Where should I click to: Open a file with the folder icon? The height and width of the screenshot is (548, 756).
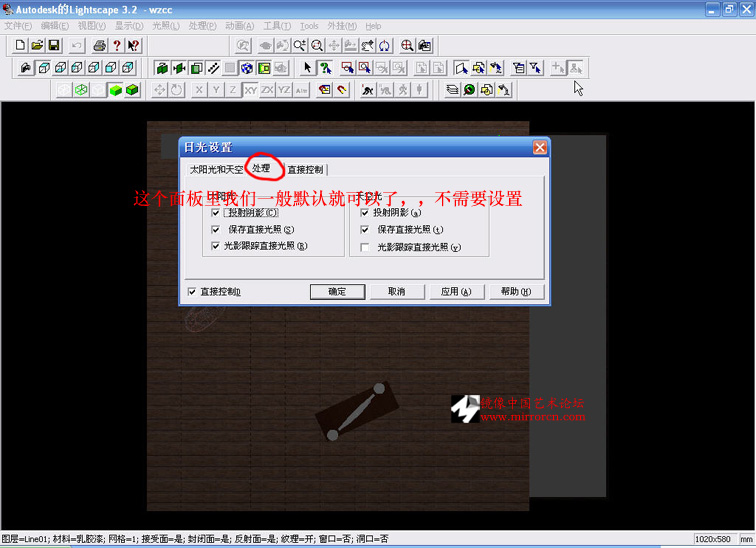click(x=37, y=45)
